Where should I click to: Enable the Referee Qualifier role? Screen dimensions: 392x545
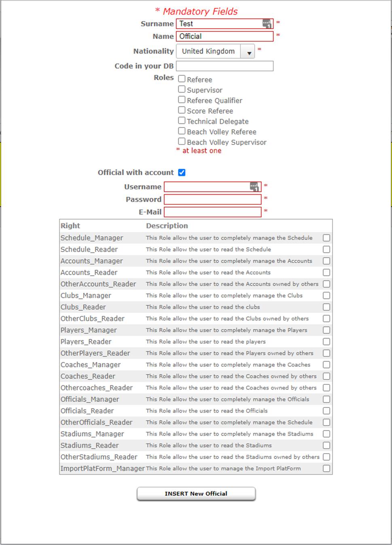pyautogui.click(x=182, y=100)
